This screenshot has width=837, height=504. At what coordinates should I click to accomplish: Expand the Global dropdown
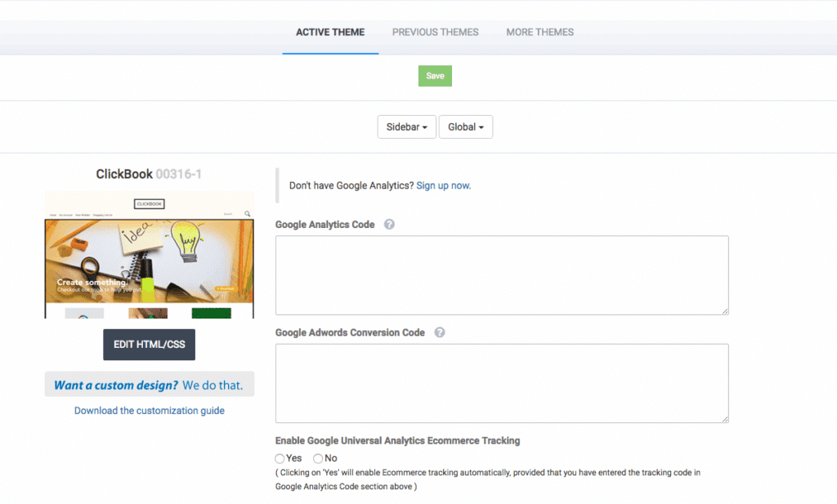(x=466, y=127)
